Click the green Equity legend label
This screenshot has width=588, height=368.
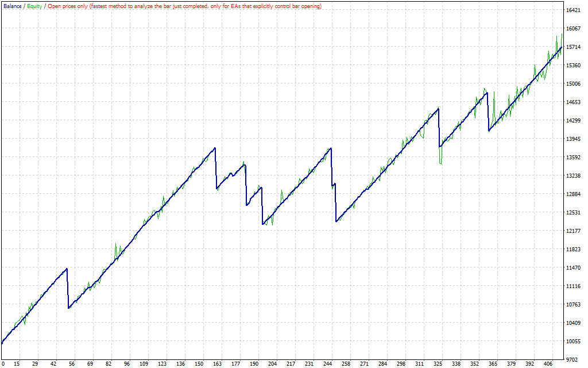click(34, 6)
